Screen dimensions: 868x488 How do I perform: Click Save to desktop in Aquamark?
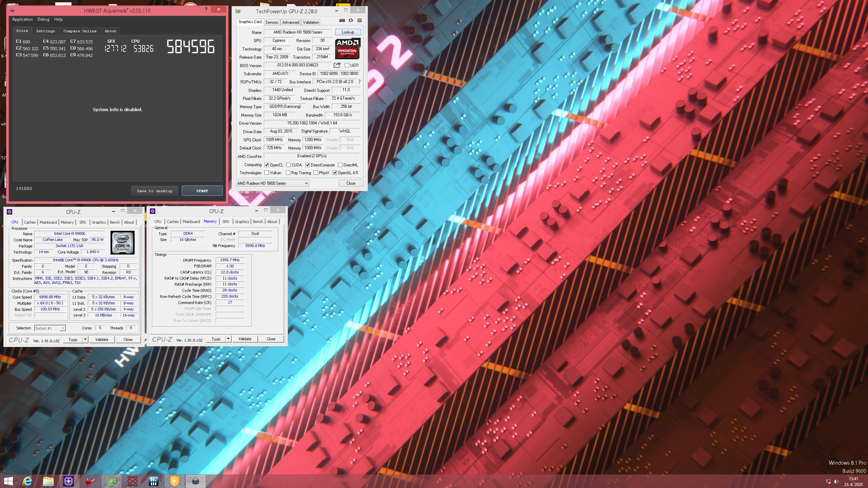click(x=155, y=191)
